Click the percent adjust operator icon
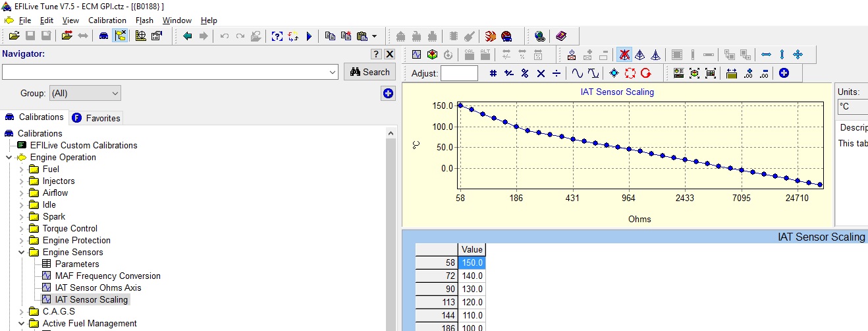Viewport: 868px width, 331px height. click(x=525, y=73)
